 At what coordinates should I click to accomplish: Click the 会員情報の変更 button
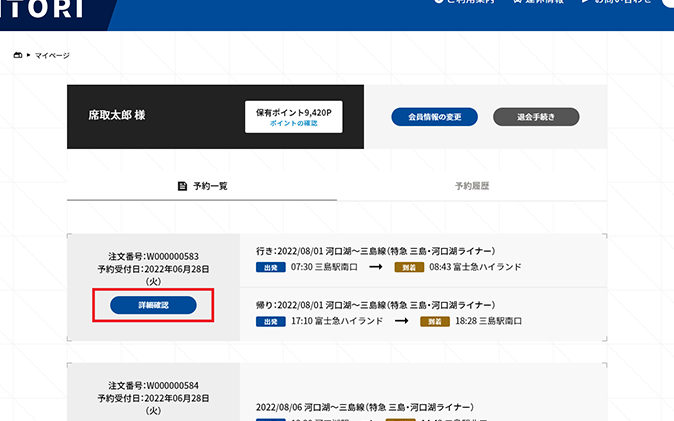tap(434, 117)
